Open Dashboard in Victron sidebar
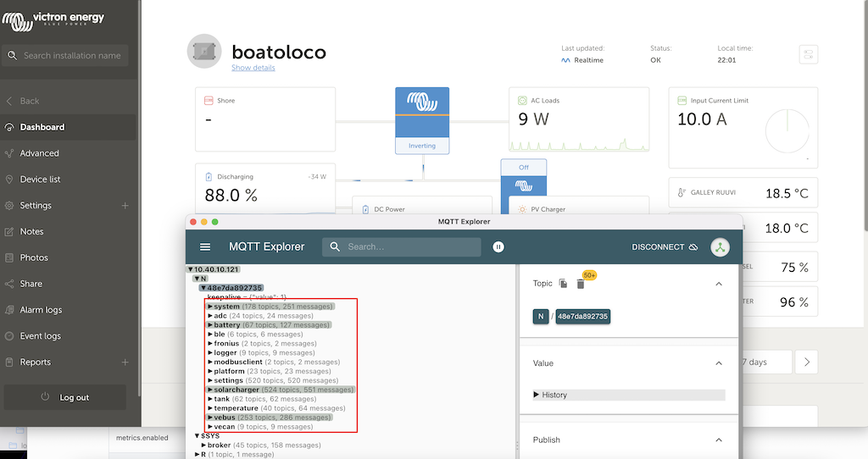The width and height of the screenshot is (868, 459). pos(68,127)
